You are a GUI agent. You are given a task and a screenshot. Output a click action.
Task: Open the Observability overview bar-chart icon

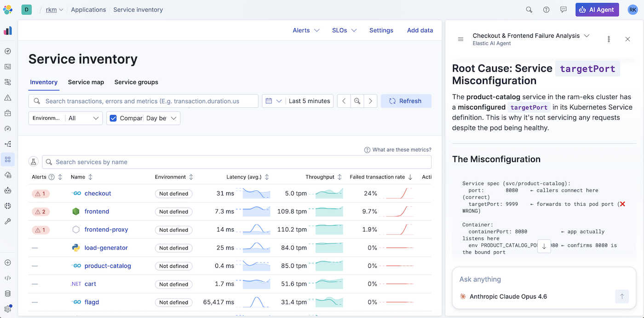pyautogui.click(x=8, y=31)
